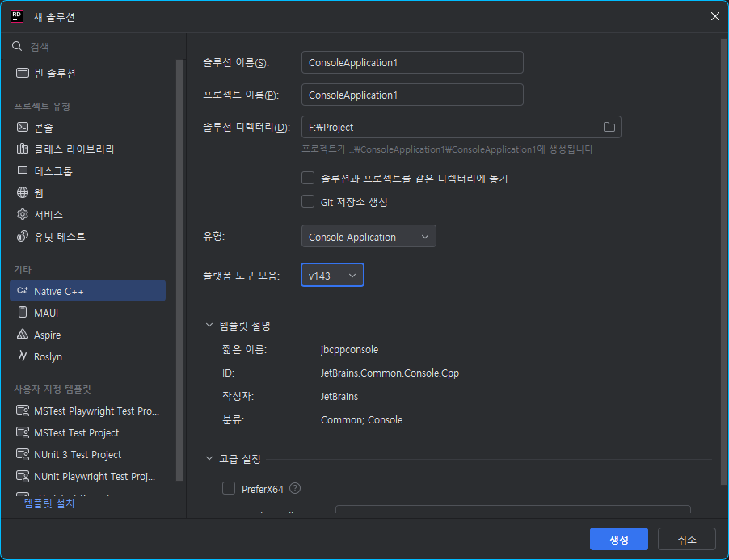
Task: Click the project name input field
Action: coord(412,95)
